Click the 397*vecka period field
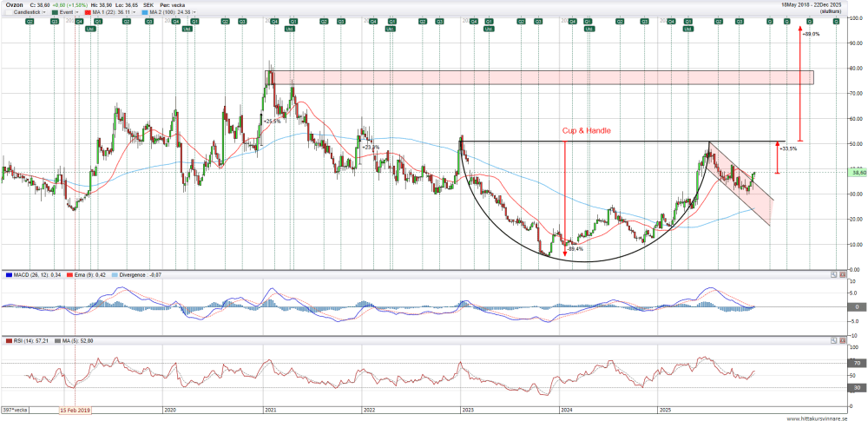The width and height of the screenshot is (868, 421). [x=15, y=410]
